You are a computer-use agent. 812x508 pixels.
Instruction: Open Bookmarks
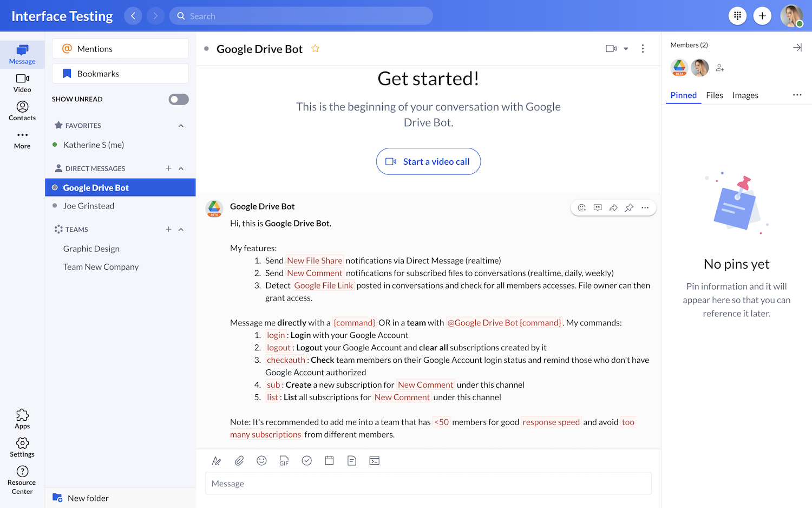pos(120,74)
